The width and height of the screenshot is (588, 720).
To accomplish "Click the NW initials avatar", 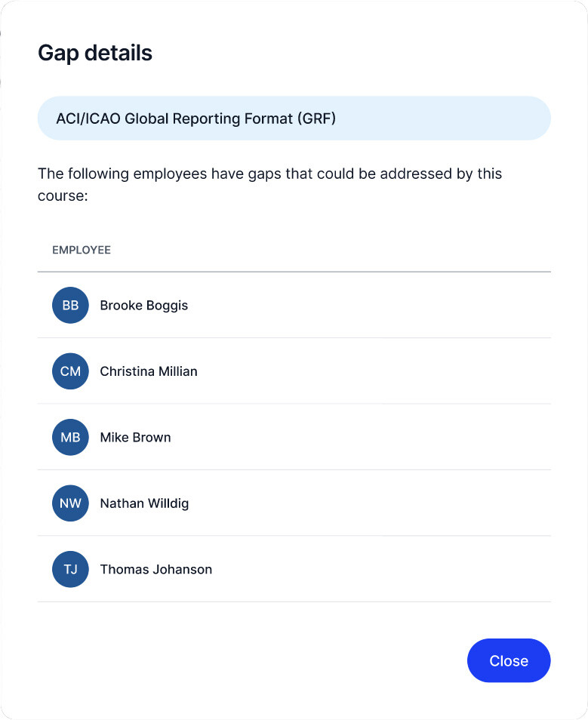I will (70, 503).
